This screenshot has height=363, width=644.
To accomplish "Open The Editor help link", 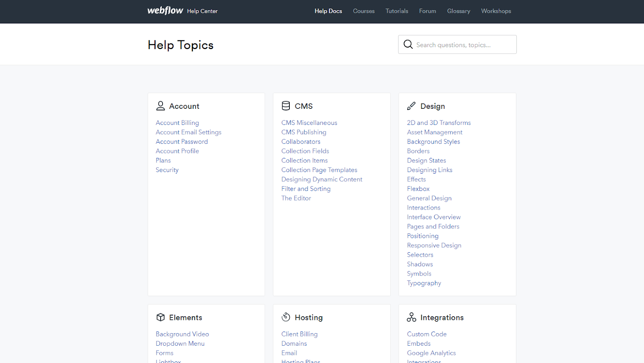I will (296, 198).
